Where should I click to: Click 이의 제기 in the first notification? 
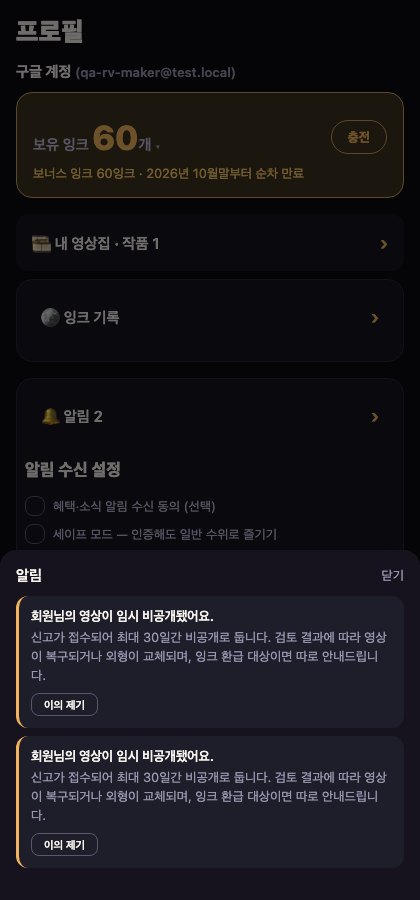[64, 705]
